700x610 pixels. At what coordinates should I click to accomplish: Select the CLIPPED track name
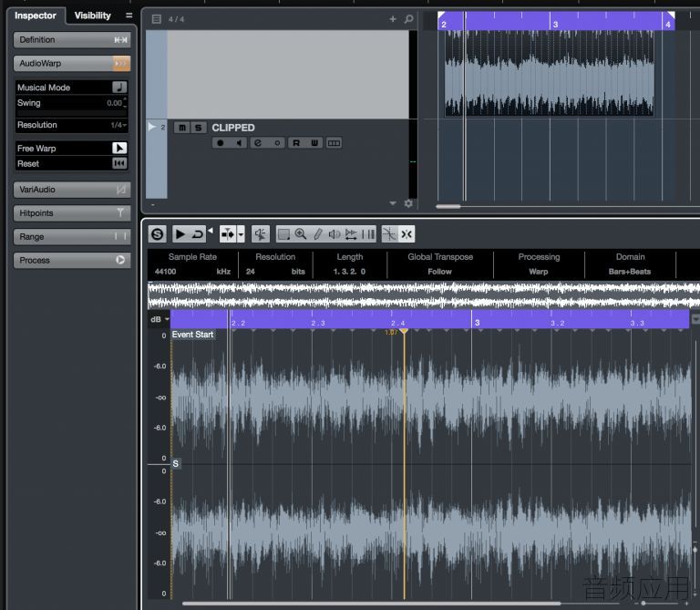pos(233,128)
